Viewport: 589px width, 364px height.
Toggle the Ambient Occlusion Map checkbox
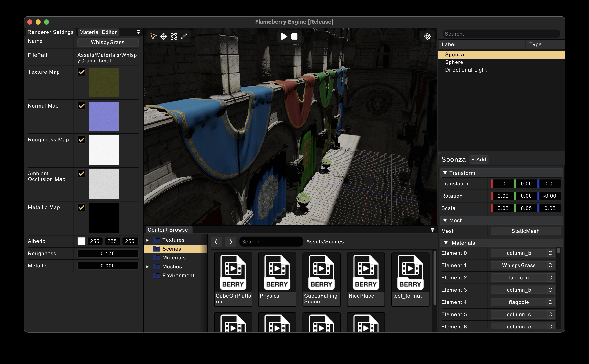(82, 174)
